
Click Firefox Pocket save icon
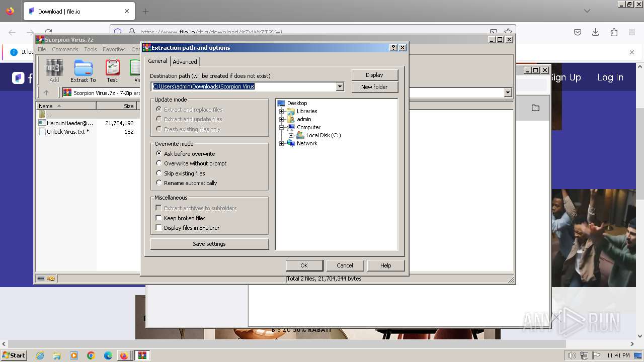[578, 32]
